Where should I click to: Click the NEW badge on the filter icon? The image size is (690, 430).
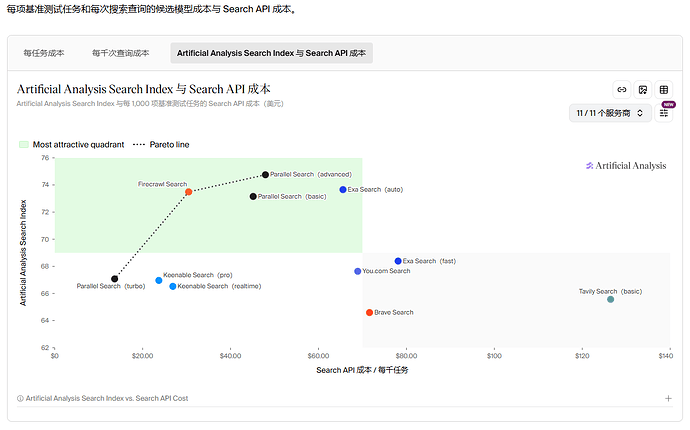point(668,104)
